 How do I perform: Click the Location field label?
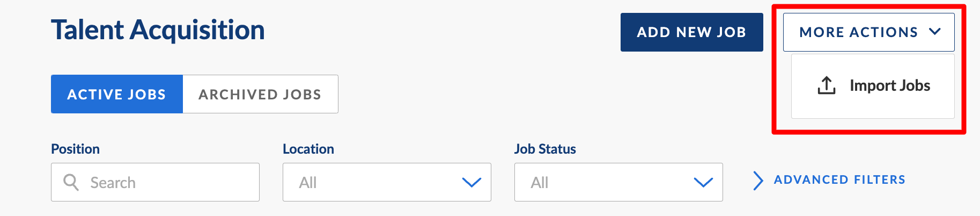[308, 149]
